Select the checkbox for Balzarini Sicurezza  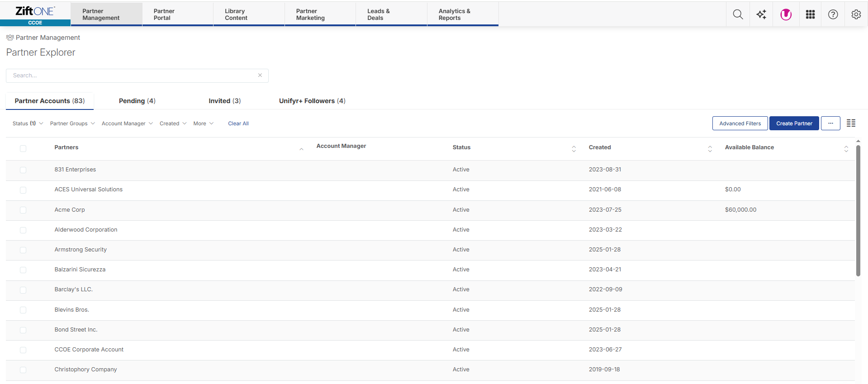[23, 270]
